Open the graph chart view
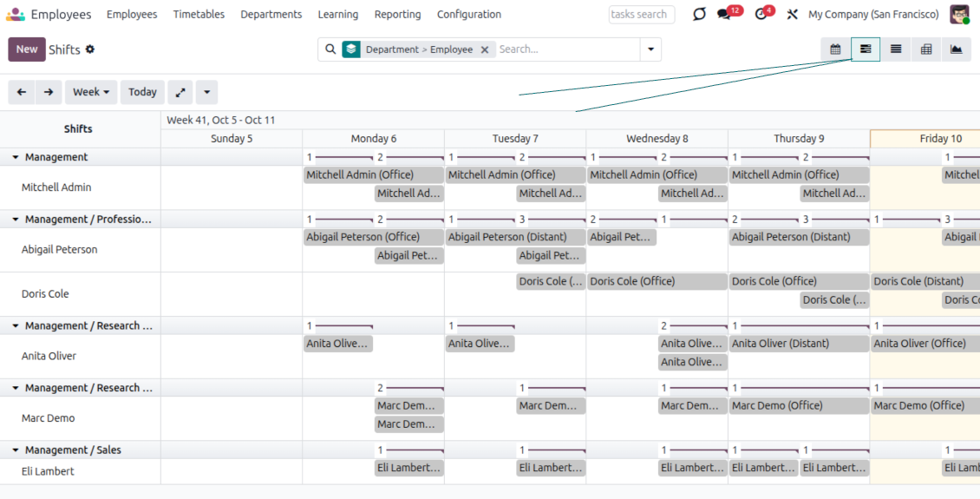Image resolution: width=980 pixels, height=499 pixels. [956, 49]
